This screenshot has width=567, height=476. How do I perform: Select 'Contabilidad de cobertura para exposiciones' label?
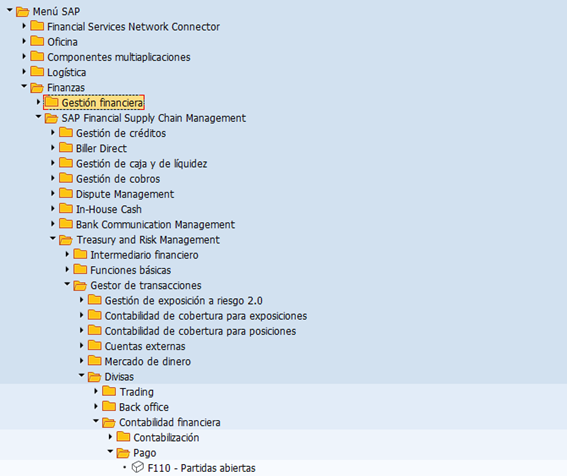(206, 316)
